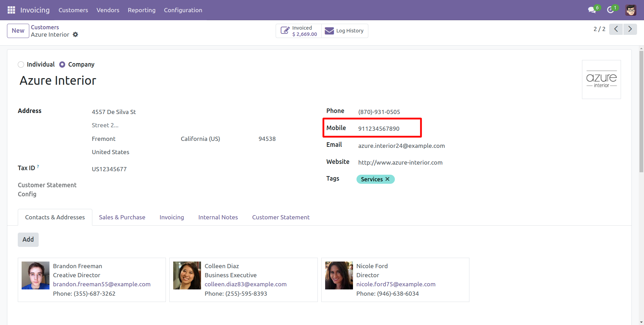Image resolution: width=644 pixels, height=325 pixels.
Task: Open the Configuration top menu
Action: (183, 10)
